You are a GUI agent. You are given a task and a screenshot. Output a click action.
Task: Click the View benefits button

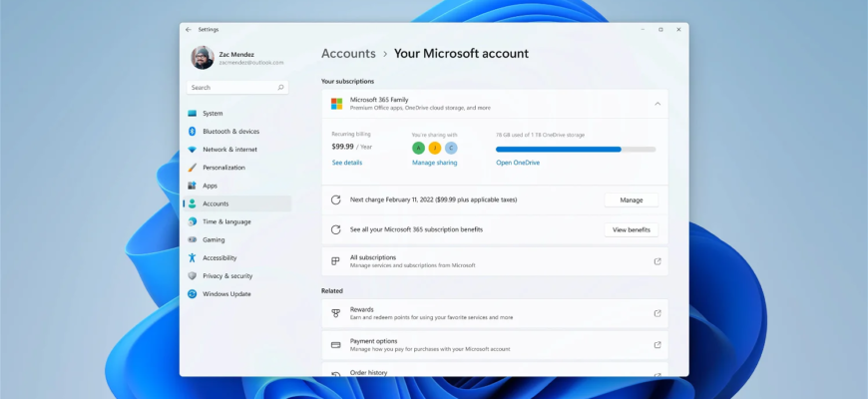tap(631, 229)
